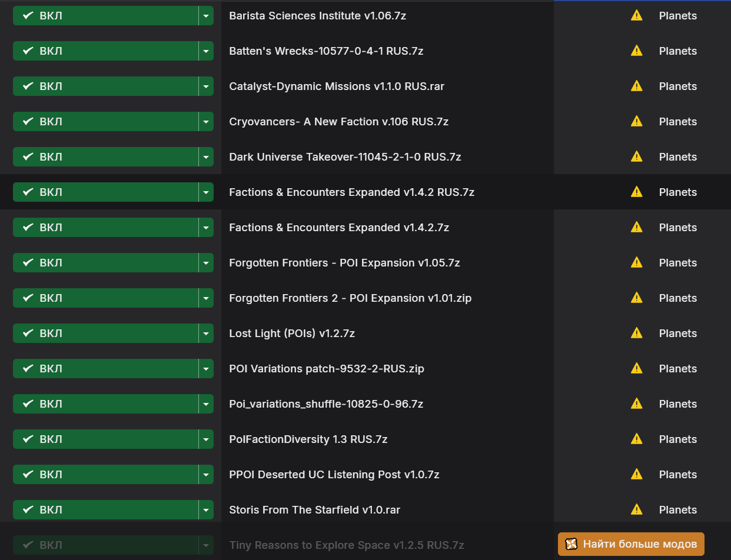Select the Factions & Encounters Expanded v1.4.2.7z row
The height and width of the screenshot is (560, 731).
pos(365,227)
